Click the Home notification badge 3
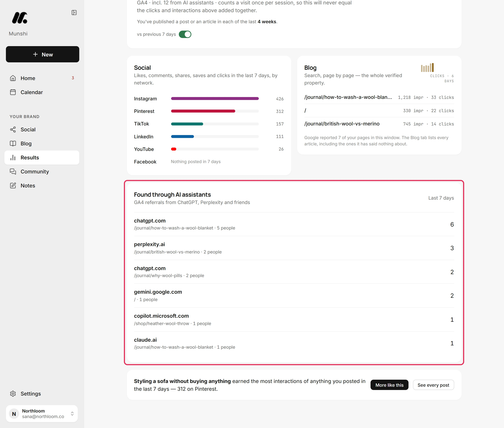 pyautogui.click(x=73, y=78)
